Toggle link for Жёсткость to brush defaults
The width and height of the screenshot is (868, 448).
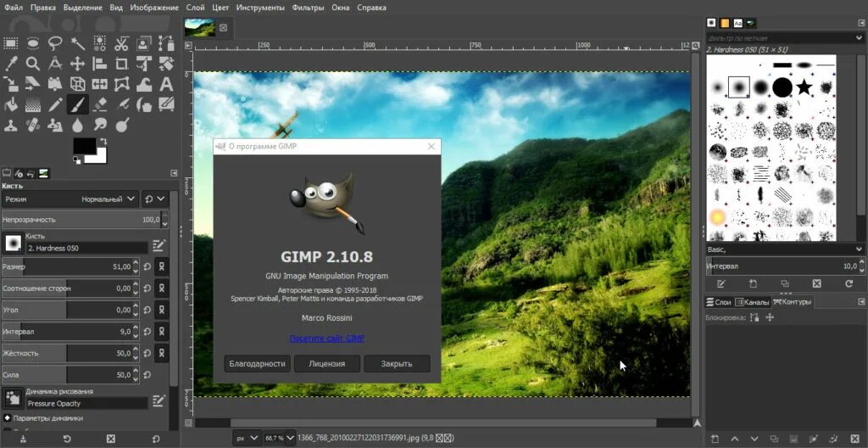[162, 353]
